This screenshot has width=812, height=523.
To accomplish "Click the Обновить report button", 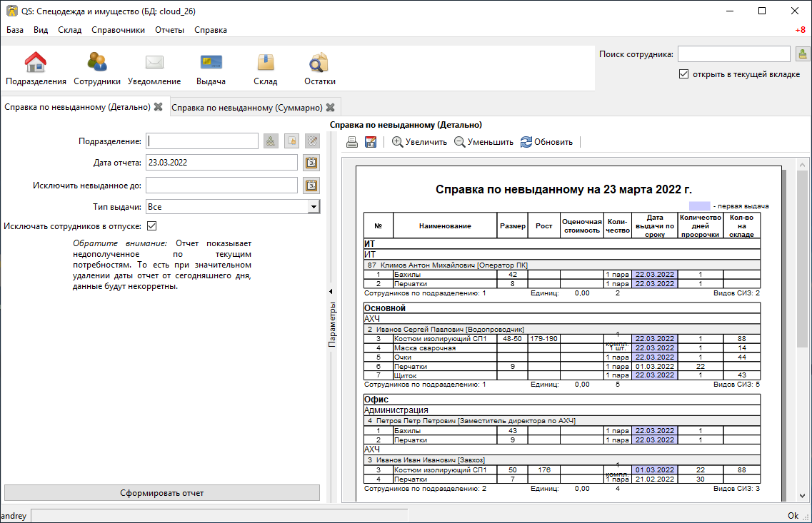I will (547, 142).
